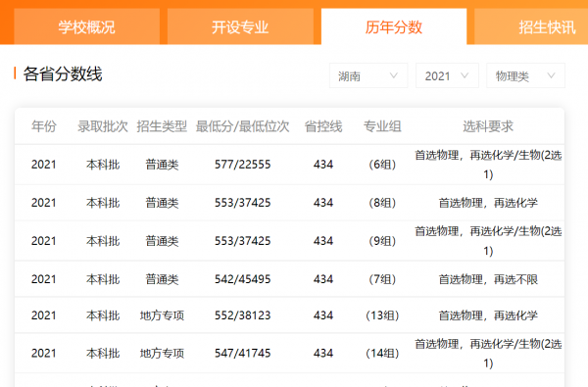Select the 历年分数 tab
The height and width of the screenshot is (387, 588).
[x=394, y=26]
